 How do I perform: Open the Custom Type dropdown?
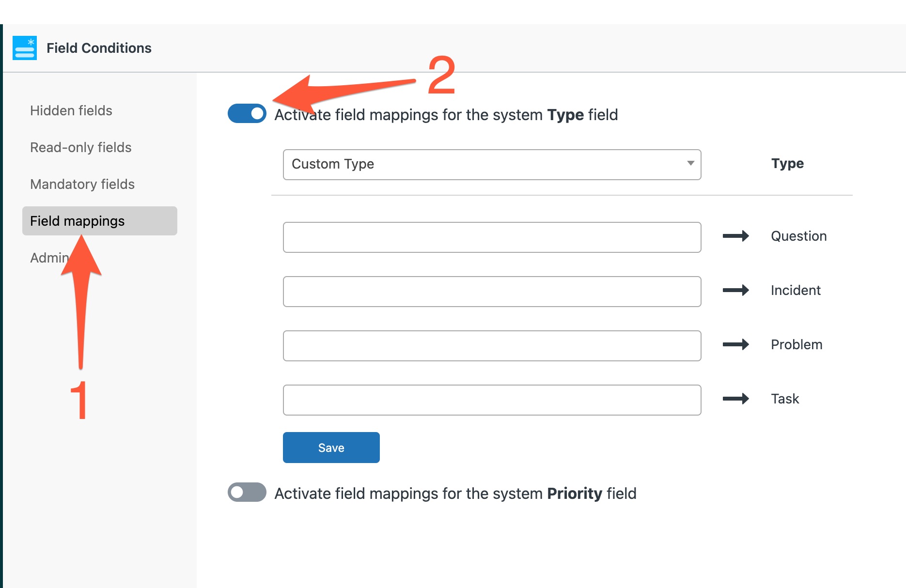(492, 164)
